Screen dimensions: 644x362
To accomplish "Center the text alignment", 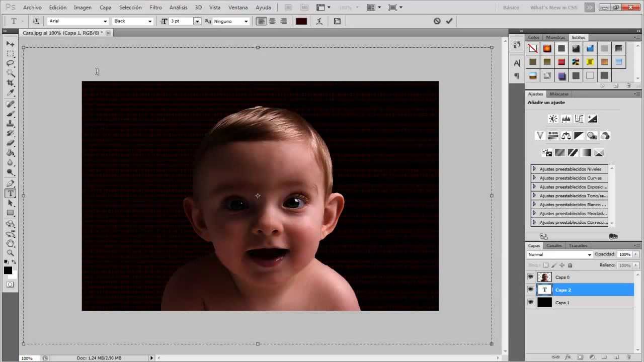I will (x=272, y=21).
